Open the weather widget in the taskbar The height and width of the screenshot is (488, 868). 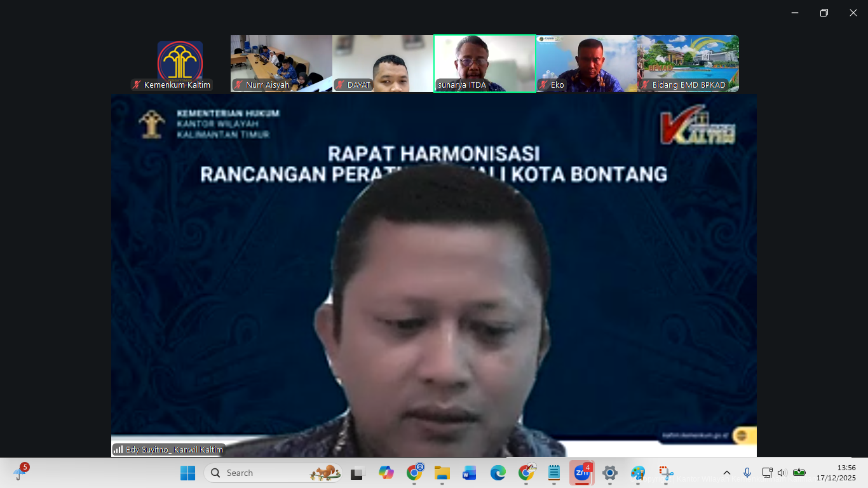click(20, 472)
